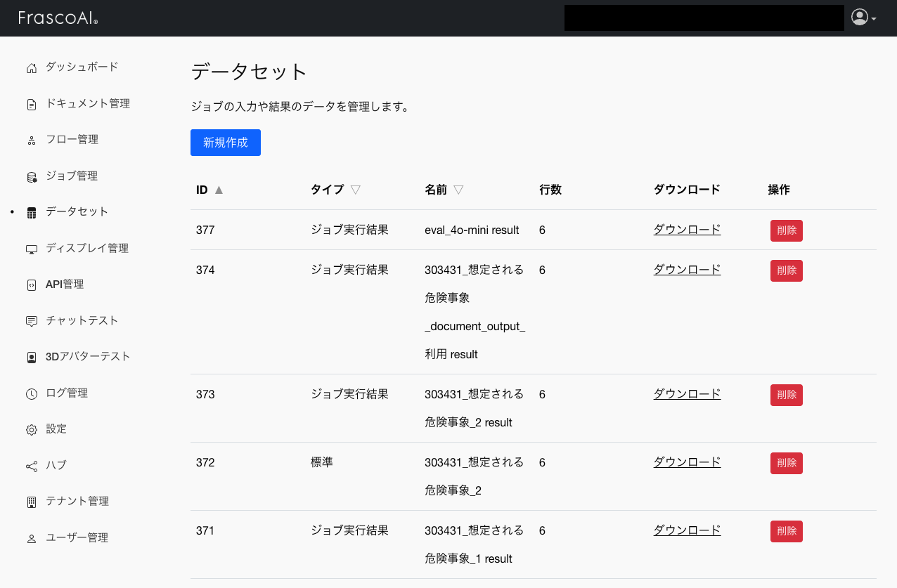Open ドキュメント管理 in sidebar

coord(88,103)
